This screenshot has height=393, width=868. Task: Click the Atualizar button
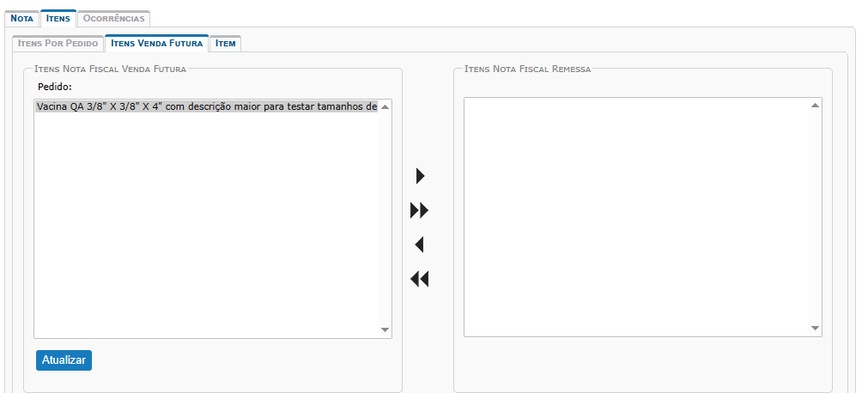[64, 360]
